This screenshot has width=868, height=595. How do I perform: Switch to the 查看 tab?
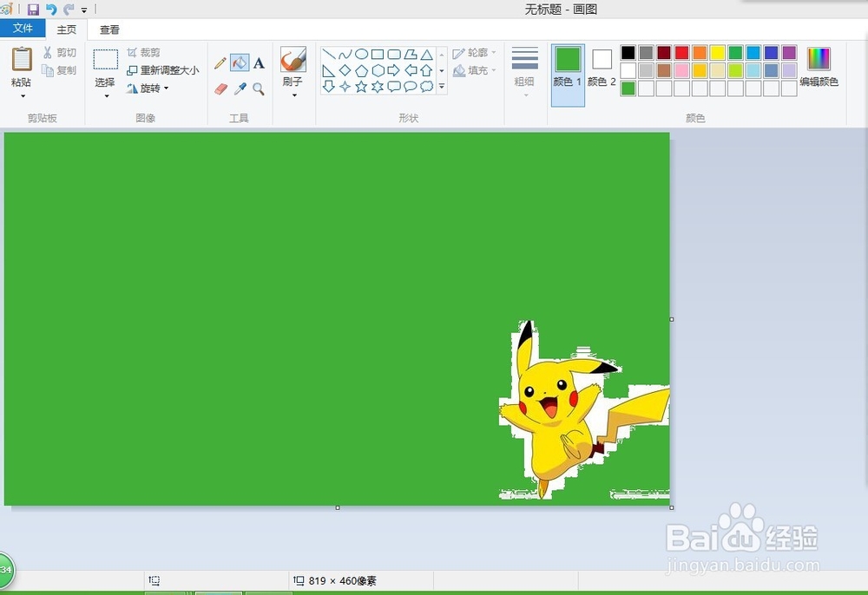tap(108, 29)
